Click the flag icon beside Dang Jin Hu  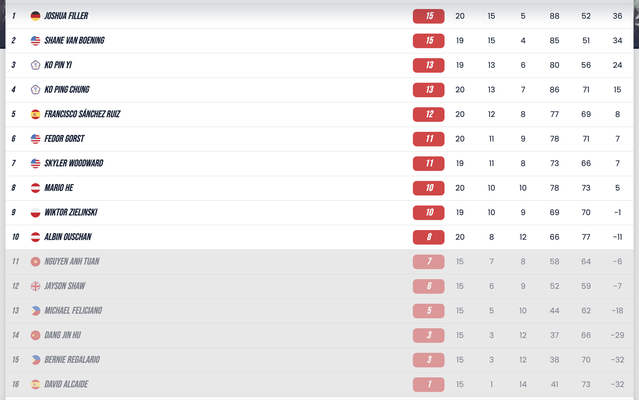[36, 335]
